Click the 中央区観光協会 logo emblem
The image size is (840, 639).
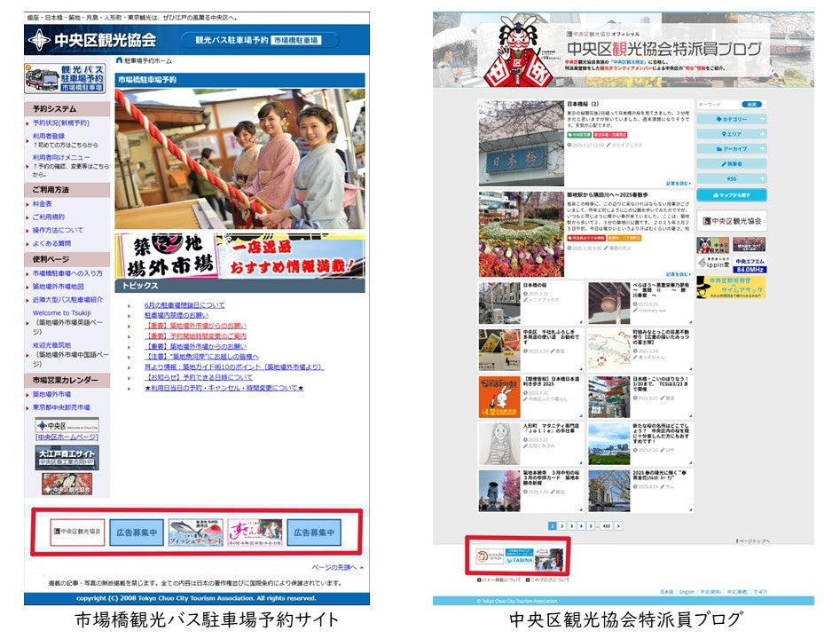[x=40, y=40]
